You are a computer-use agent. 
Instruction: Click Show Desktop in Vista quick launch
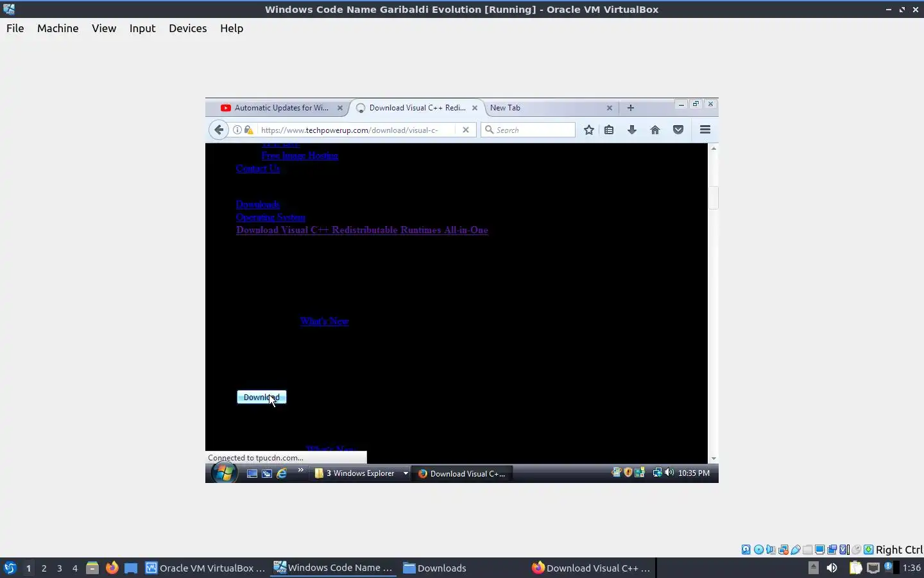(252, 473)
